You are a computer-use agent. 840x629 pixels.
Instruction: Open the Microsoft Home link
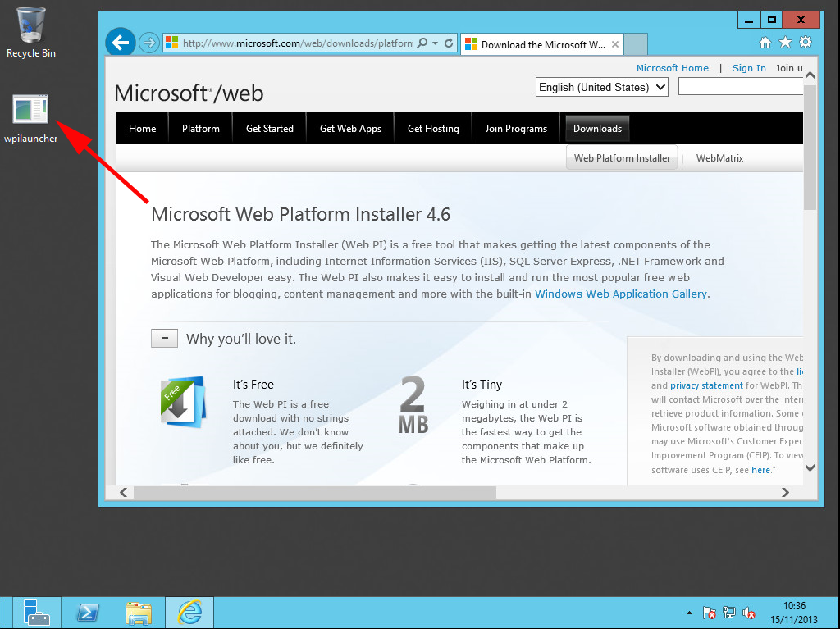pos(673,68)
